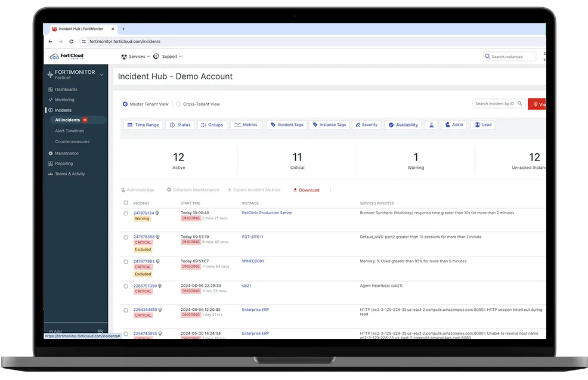Image resolution: width=588 pixels, height=380 pixels.
Task: Open Maintenance in the sidebar
Action: point(66,153)
